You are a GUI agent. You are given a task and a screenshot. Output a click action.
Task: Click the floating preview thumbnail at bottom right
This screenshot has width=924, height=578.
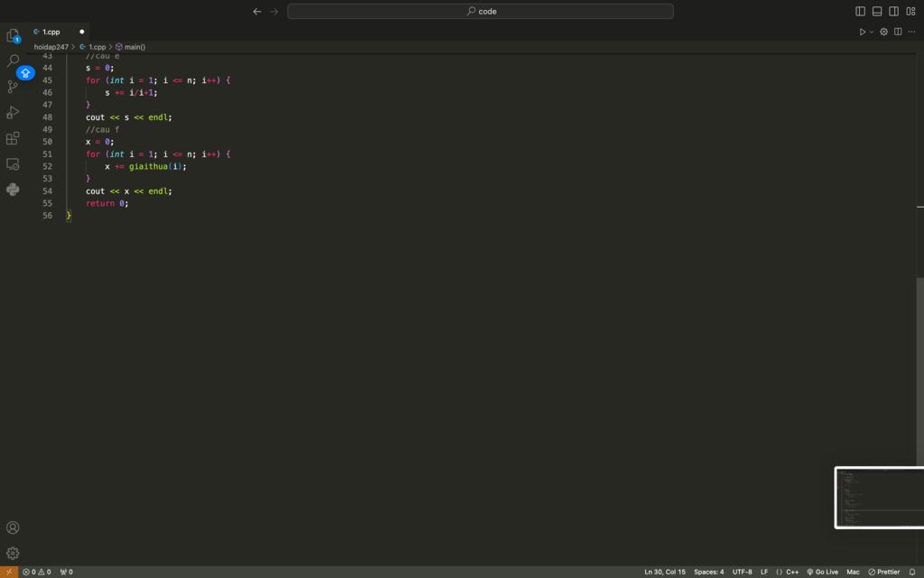879,498
